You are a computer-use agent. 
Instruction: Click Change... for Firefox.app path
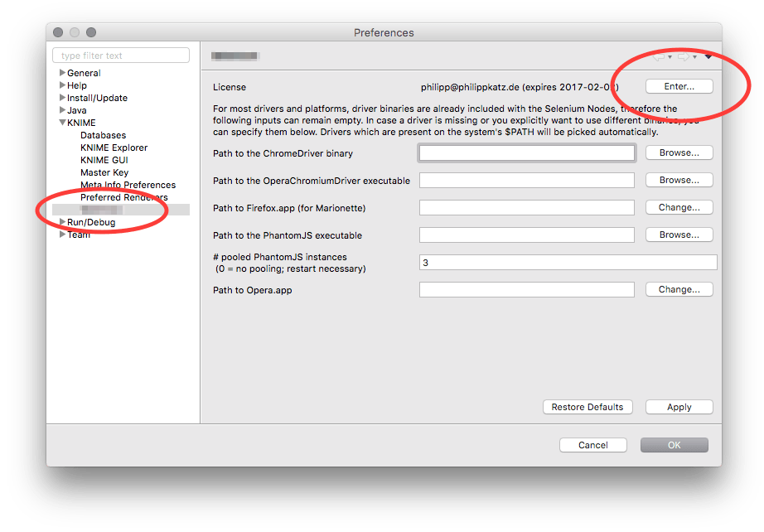coord(679,207)
